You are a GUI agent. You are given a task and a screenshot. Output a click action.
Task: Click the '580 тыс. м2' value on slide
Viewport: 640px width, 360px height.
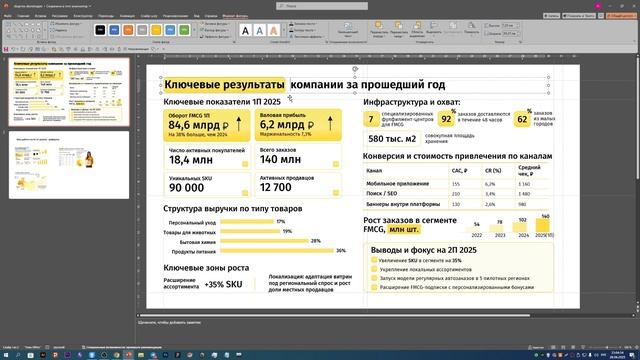(x=392, y=139)
